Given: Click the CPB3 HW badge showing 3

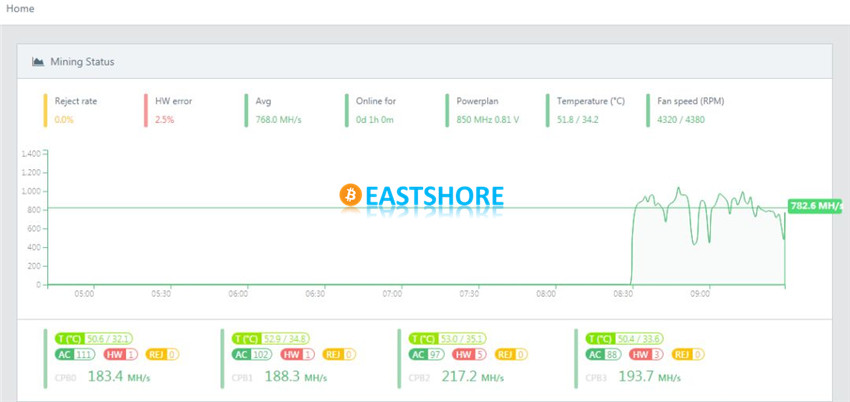Looking at the screenshot, I should [x=647, y=354].
